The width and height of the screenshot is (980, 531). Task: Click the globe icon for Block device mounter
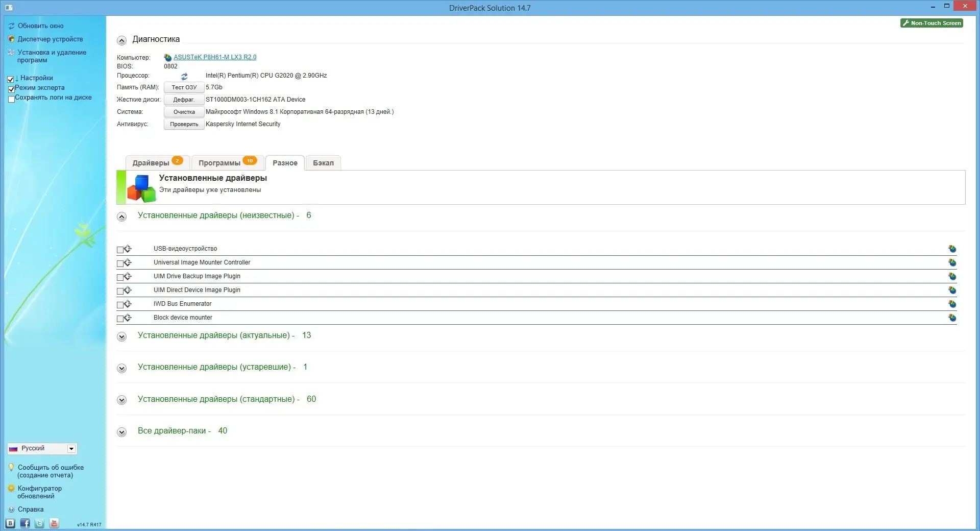[952, 318]
